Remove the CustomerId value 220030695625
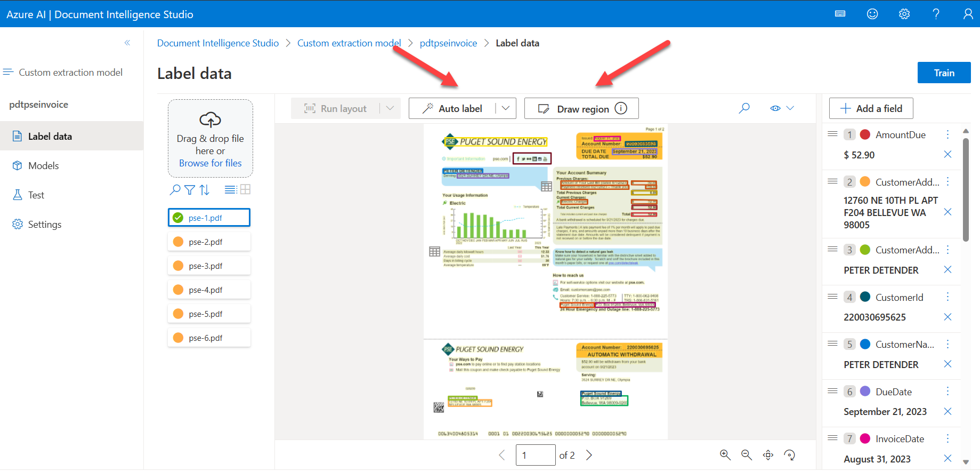 click(947, 317)
